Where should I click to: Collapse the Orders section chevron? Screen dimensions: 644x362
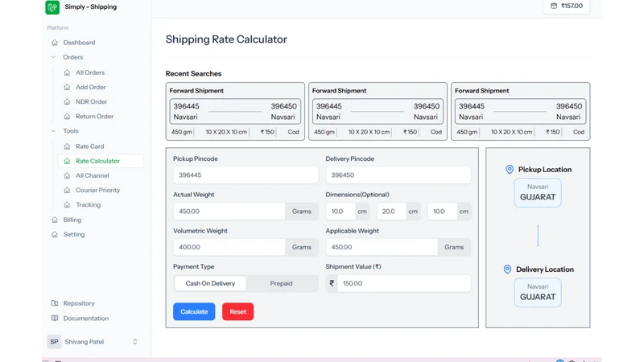(x=53, y=57)
